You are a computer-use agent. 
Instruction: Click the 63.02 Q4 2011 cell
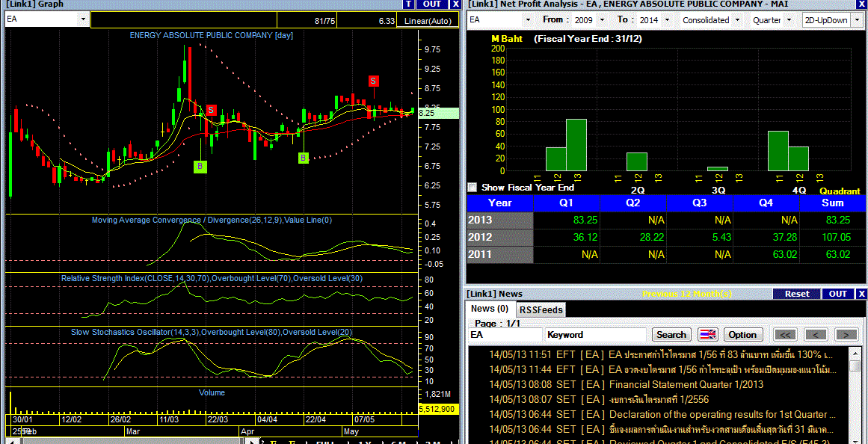[x=766, y=255]
